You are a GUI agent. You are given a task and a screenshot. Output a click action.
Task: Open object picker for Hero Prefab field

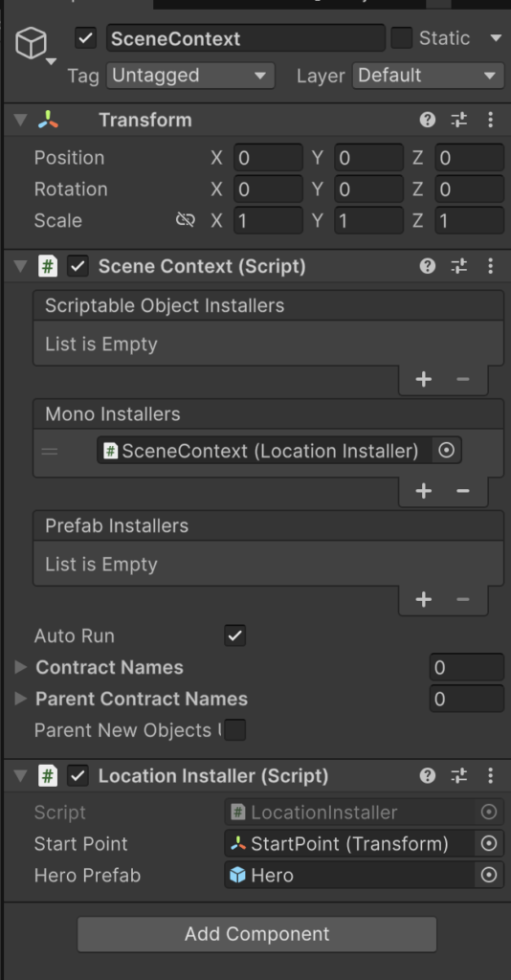pyautogui.click(x=488, y=875)
